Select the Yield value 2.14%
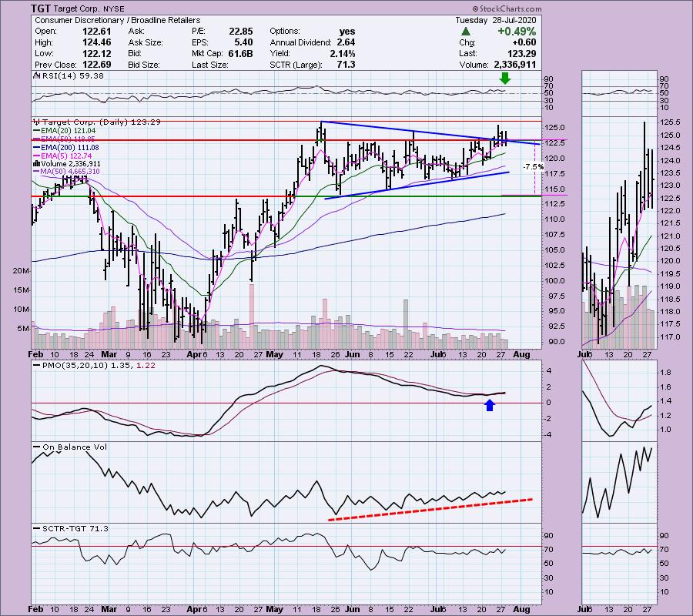This screenshot has width=693, height=616. 342,53
